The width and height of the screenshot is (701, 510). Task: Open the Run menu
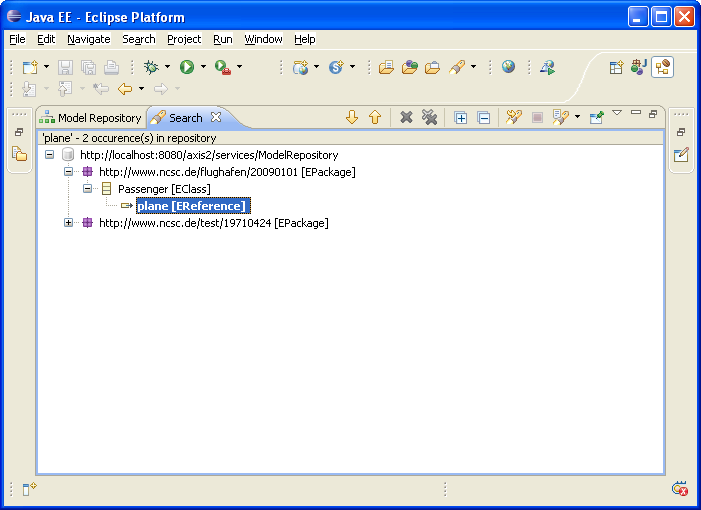click(223, 39)
